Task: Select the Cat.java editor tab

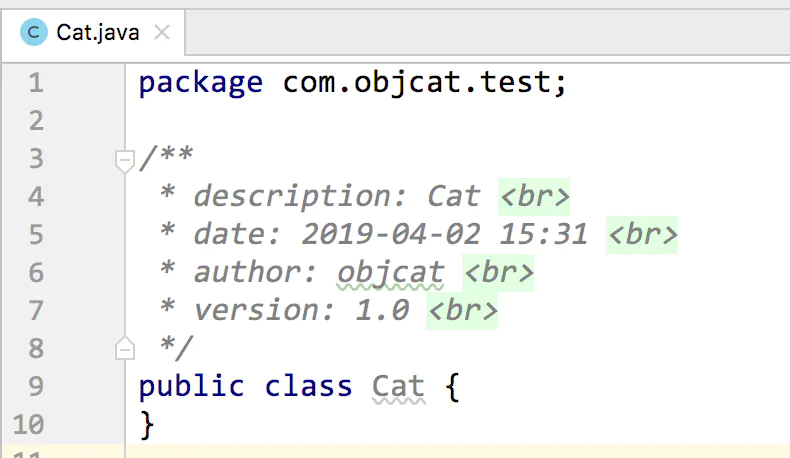Action: pos(94,33)
